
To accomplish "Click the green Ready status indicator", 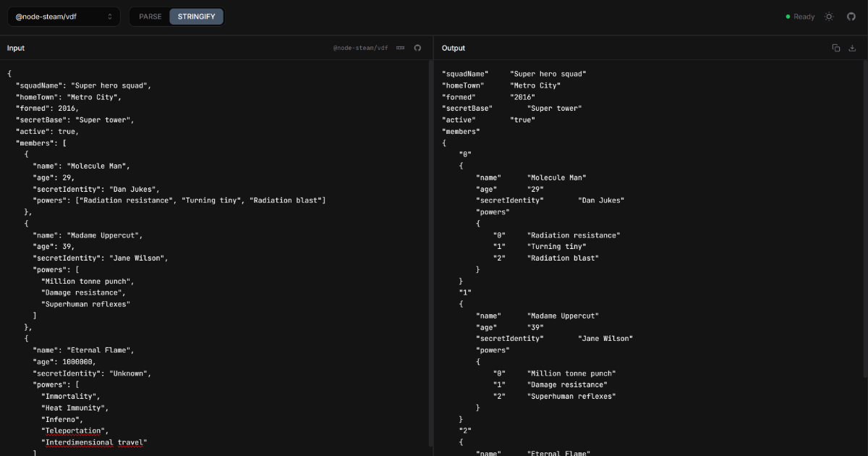I will (788, 16).
